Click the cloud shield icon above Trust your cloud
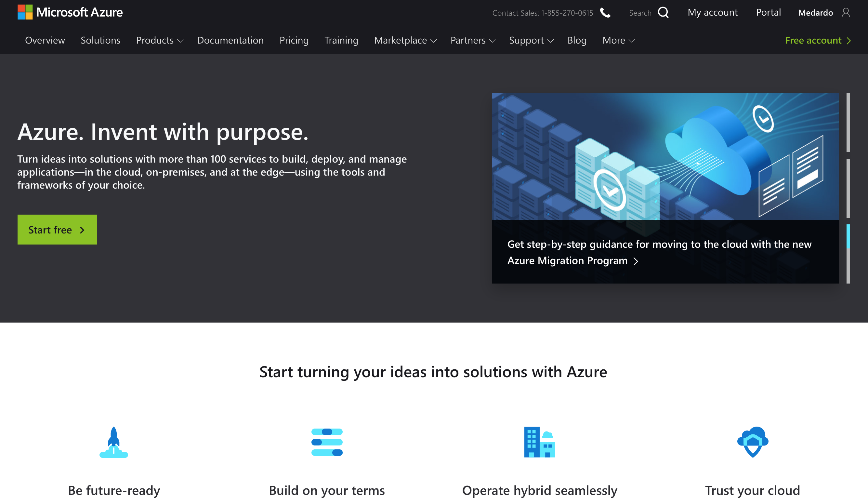 pos(753,442)
